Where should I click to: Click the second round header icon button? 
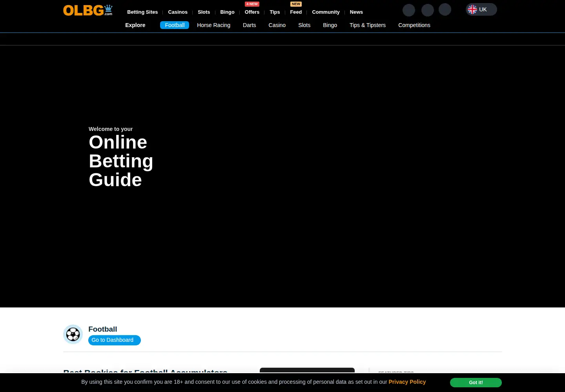pos(428,10)
